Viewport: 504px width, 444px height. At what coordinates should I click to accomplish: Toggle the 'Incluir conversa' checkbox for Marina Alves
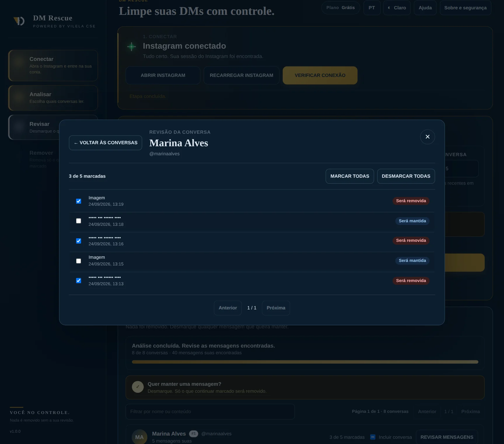(x=373, y=437)
